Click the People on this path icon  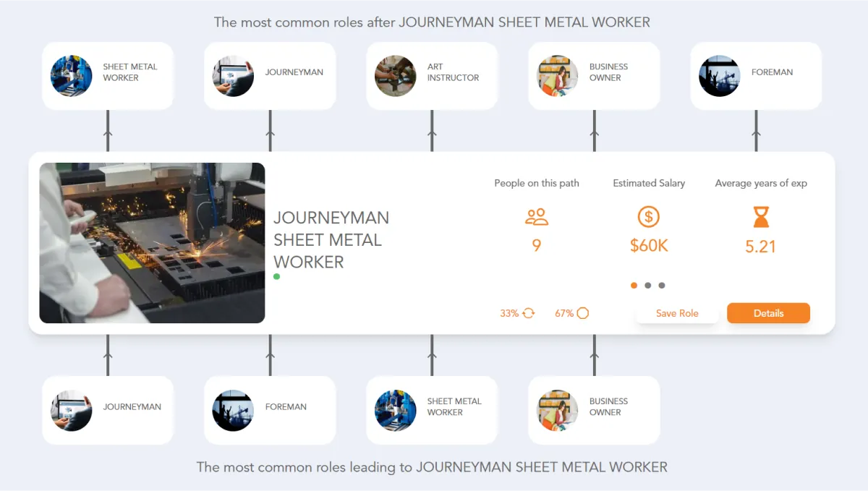coord(536,215)
